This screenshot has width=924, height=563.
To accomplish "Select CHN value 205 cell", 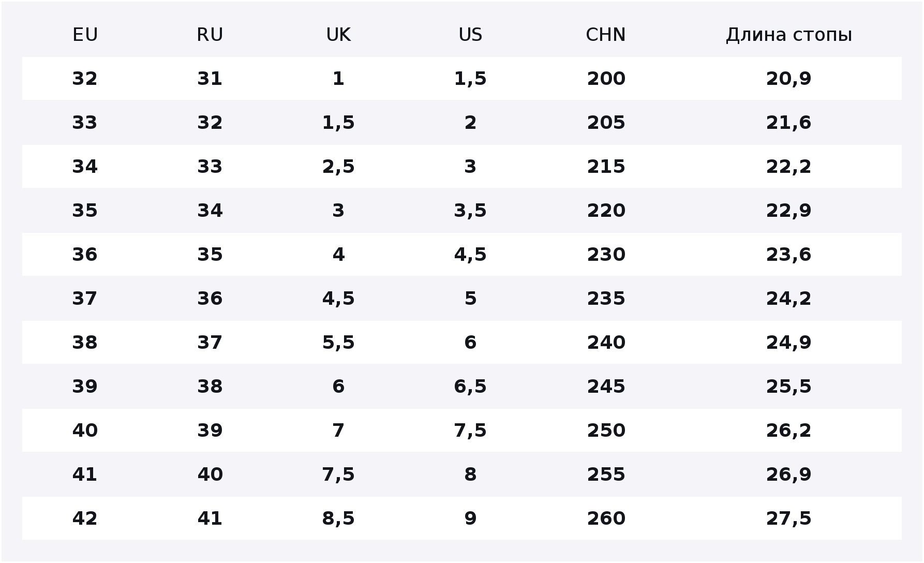I will 606,123.
